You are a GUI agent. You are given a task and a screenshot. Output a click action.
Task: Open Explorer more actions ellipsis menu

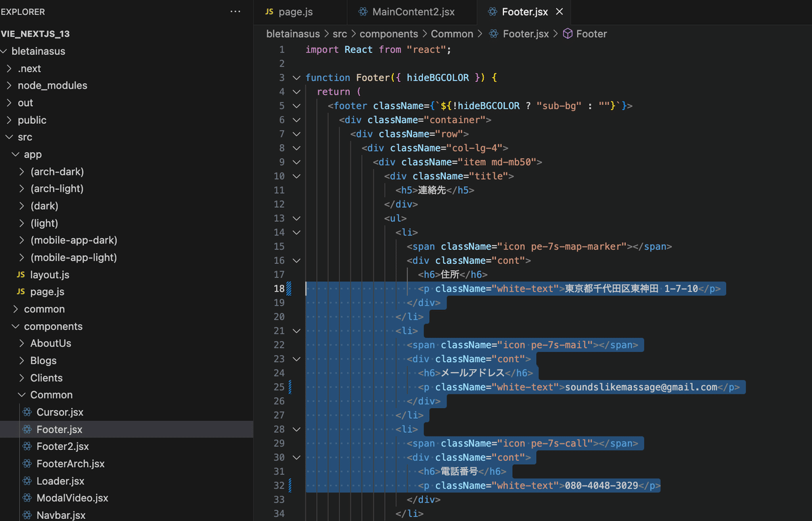pyautogui.click(x=235, y=12)
